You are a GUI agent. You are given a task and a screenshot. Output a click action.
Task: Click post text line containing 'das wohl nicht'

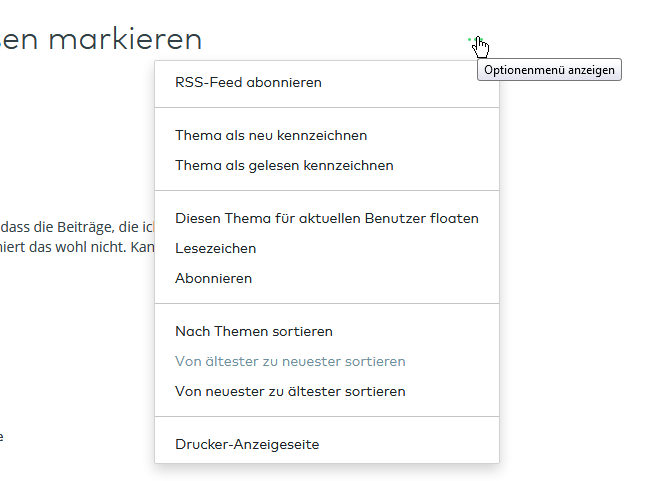click(x=77, y=245)
